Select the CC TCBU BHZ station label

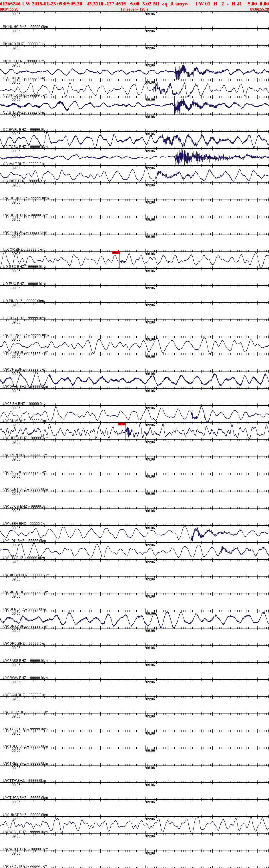point(25,147)
